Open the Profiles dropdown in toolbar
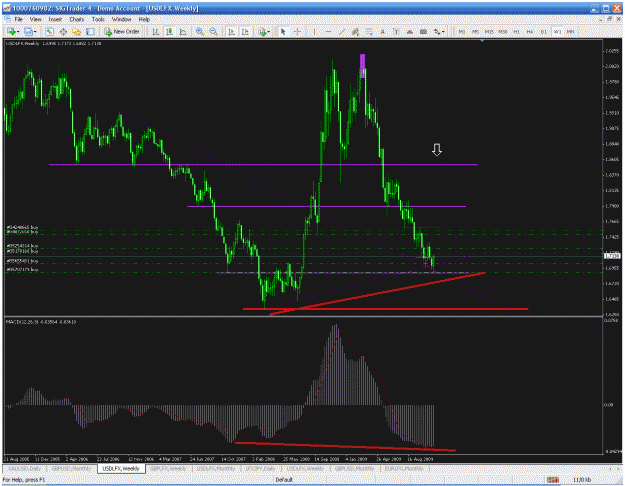625x486 pixels. pyautogui.click(x=29, y=31)
